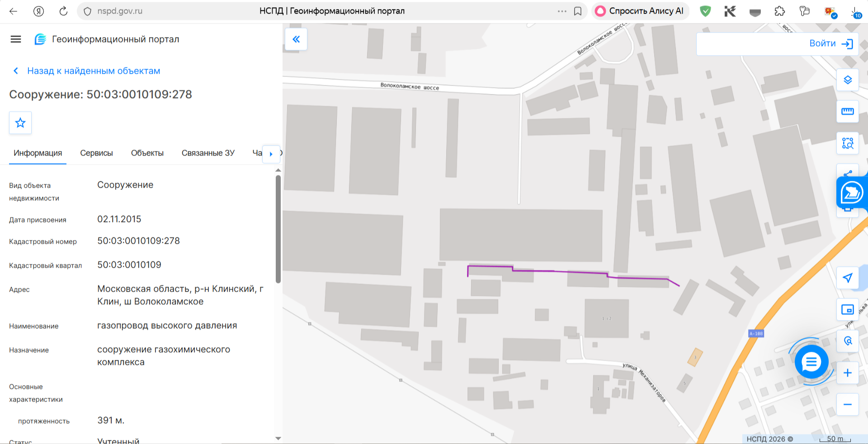Click the A-108 road label on the map
Image resolution: width=868 pixels, height=444 pixels.
pos(756,334)
